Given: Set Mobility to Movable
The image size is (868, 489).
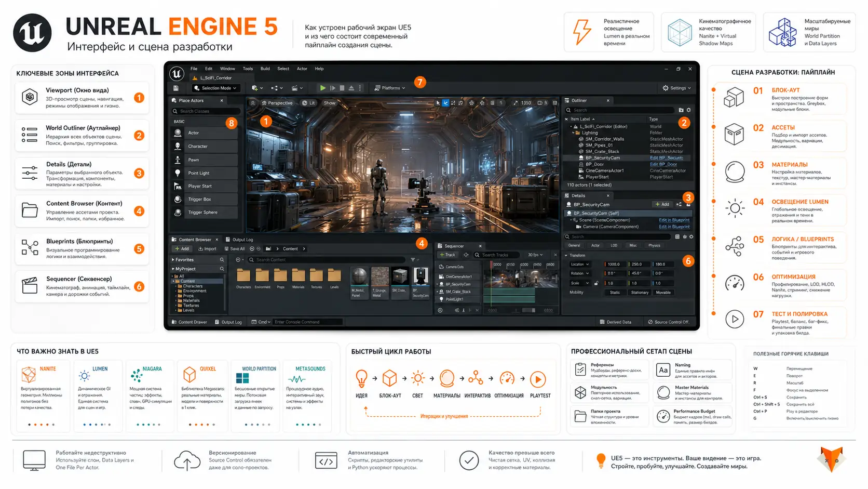Looking at the screenshot, I should (663, 293).
